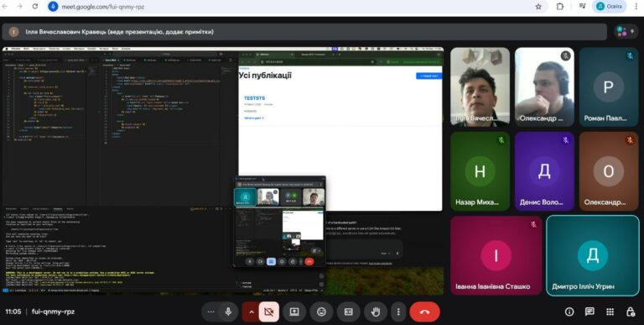Select Дмитро Ілліч Угрин participant tile

593,255
